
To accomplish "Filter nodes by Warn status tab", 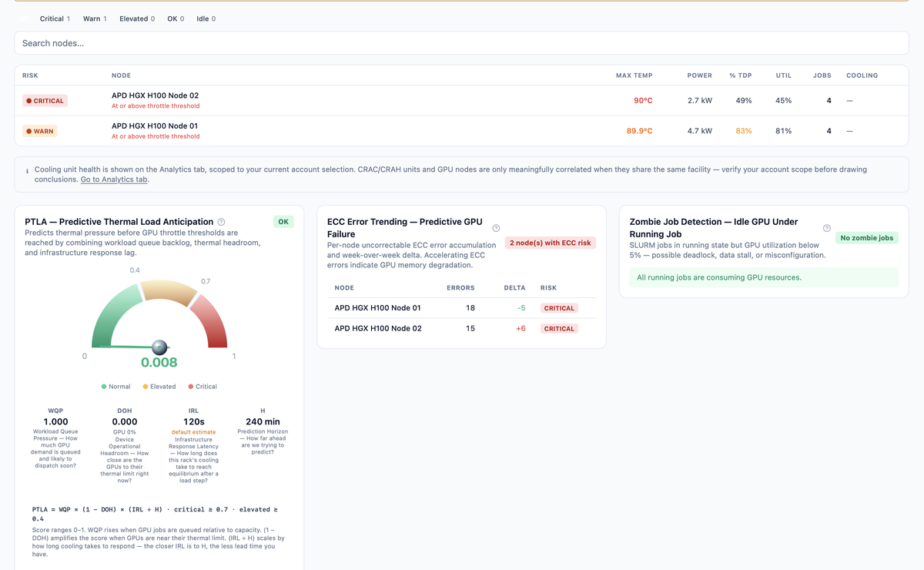I will coord(95,18).
